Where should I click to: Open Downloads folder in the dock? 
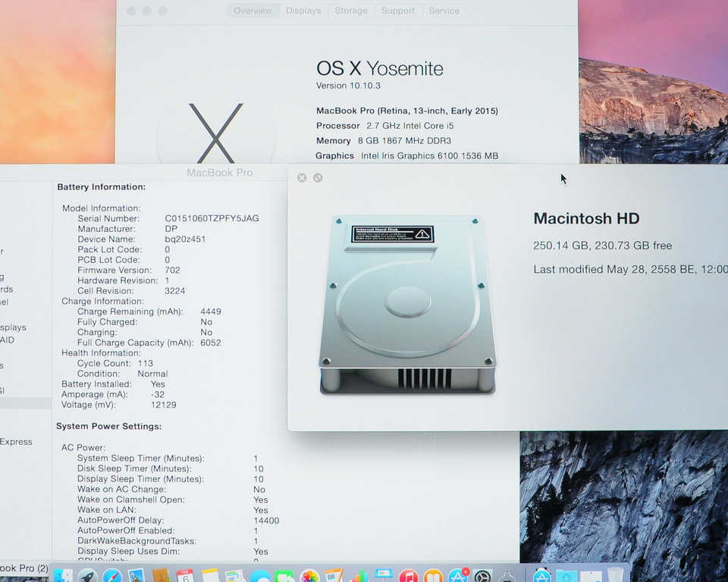(x=566, y=575)
